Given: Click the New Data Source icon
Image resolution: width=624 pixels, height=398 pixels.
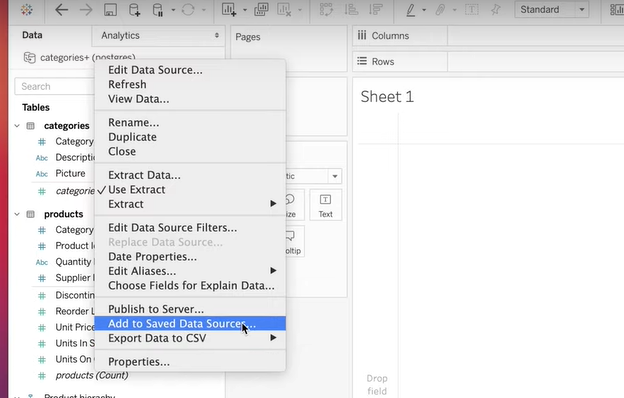Looking at the screenshot, I should click(135, 10).
